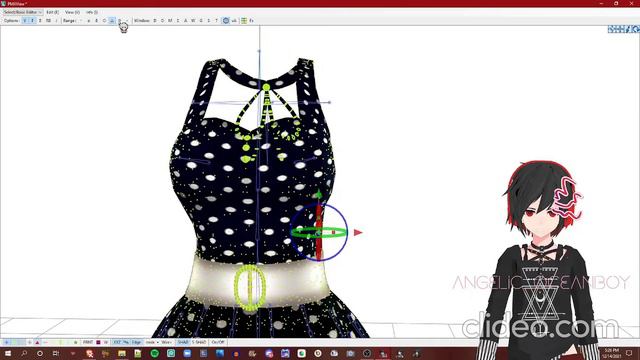Screen dimensions: 640x360
Task: Toggle S-SHAD self shadow
Action: click(199, 342)
